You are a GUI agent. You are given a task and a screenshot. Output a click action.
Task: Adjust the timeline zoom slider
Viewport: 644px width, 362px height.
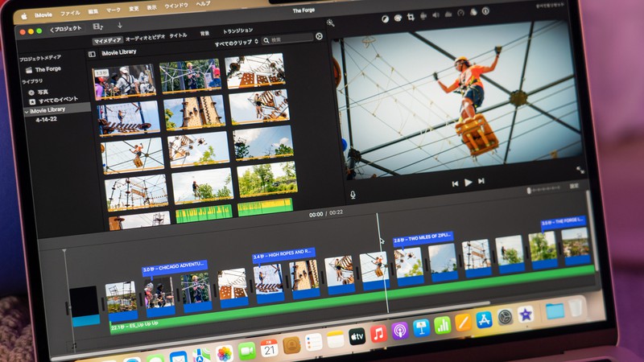click(543, 189)
